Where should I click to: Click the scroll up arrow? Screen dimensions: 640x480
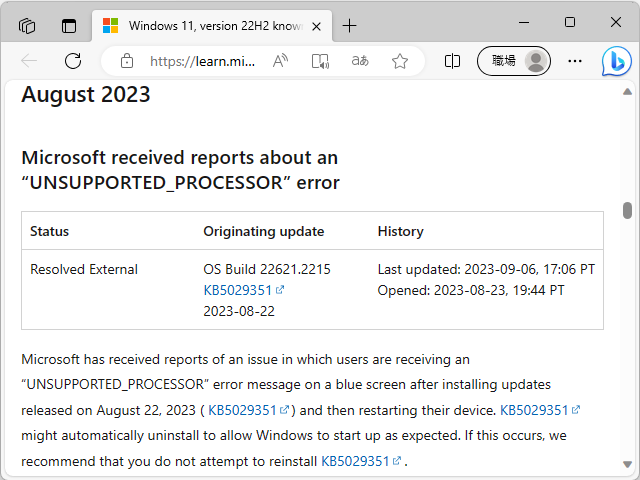point(627,92)
